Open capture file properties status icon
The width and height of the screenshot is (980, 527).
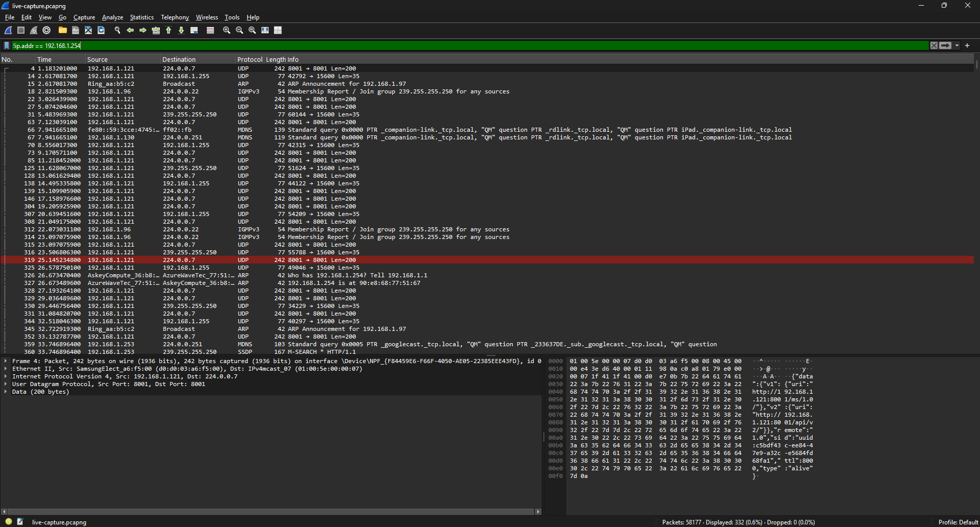pos(20,521)
